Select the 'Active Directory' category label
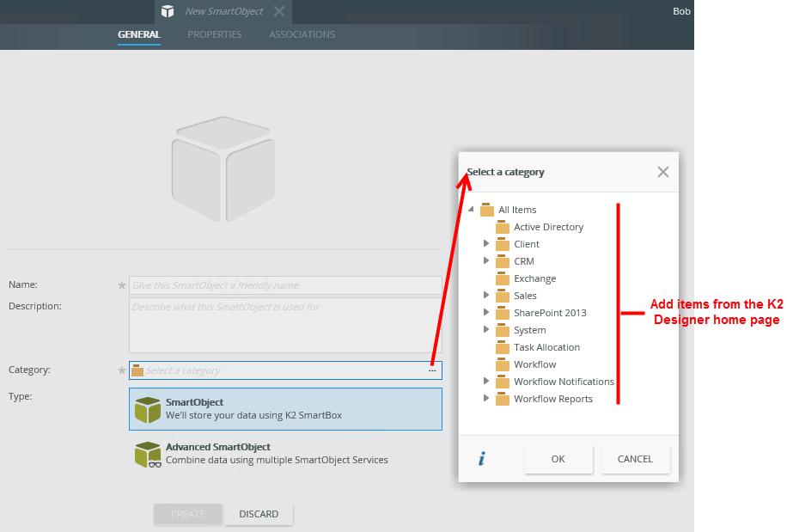787x532 pixels. [x=549, y=227]
